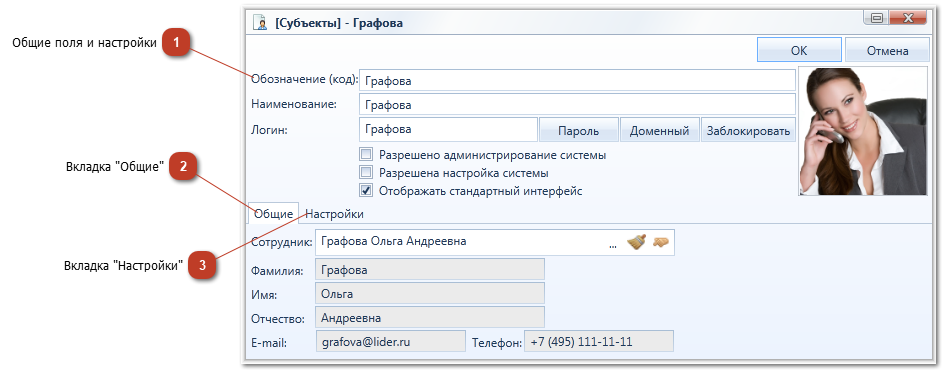Maximize the Субъекты window
Screen dimensions: 945x373
point(876,18)
